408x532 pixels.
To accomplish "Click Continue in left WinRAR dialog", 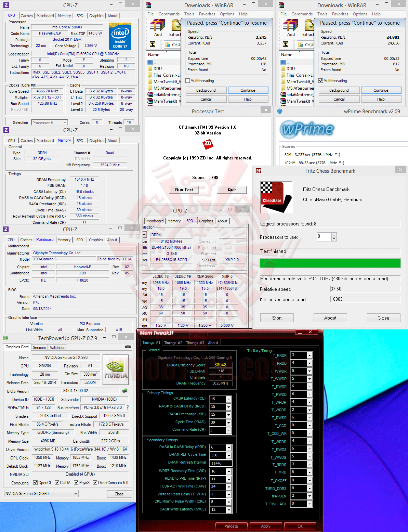I will click(x=248, y=90).
